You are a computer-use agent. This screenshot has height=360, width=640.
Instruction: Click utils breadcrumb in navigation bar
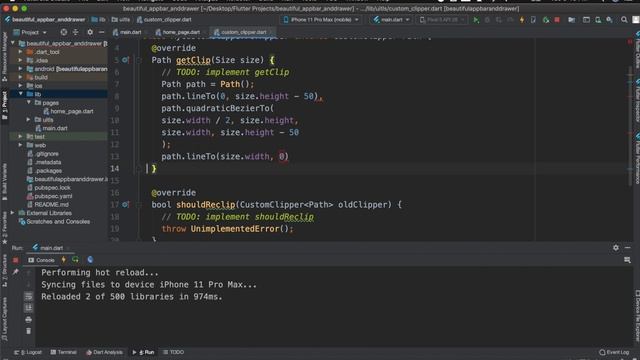tap(121, 20)
